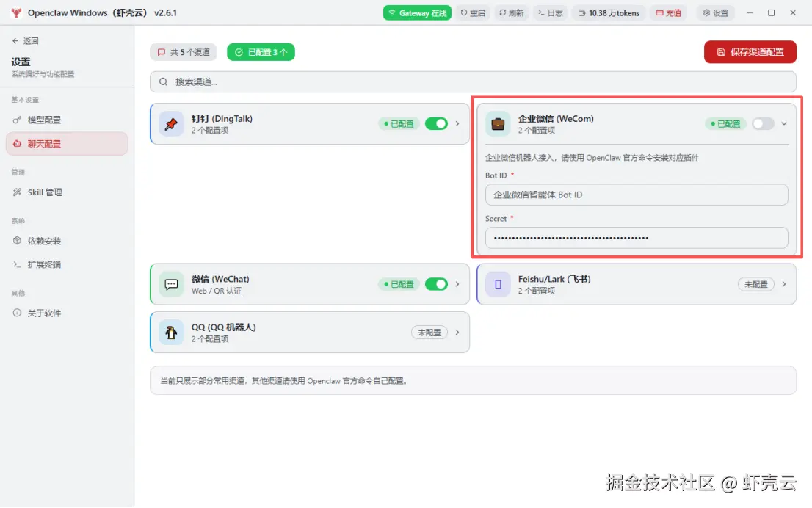Click the magnifier icon in the search box

point(163,81)
